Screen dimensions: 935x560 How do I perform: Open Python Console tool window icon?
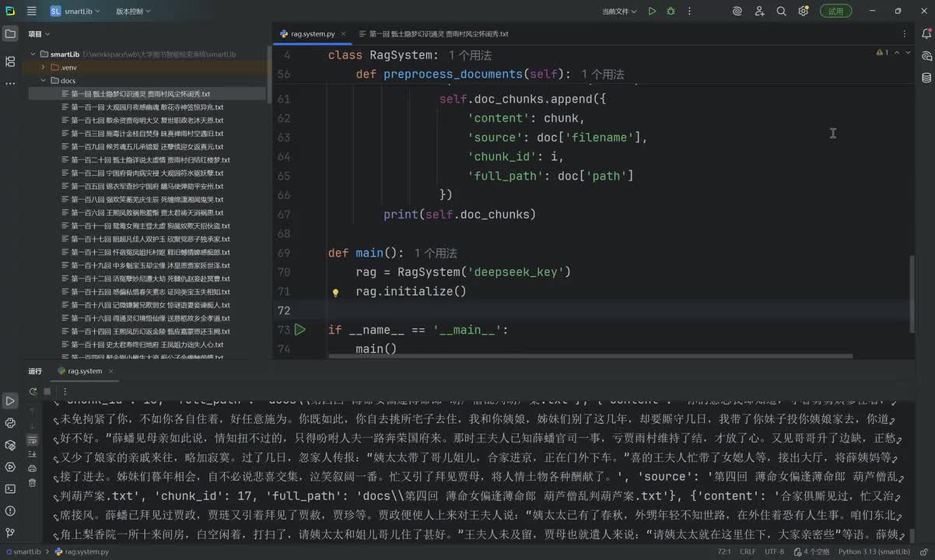[10, 423]
